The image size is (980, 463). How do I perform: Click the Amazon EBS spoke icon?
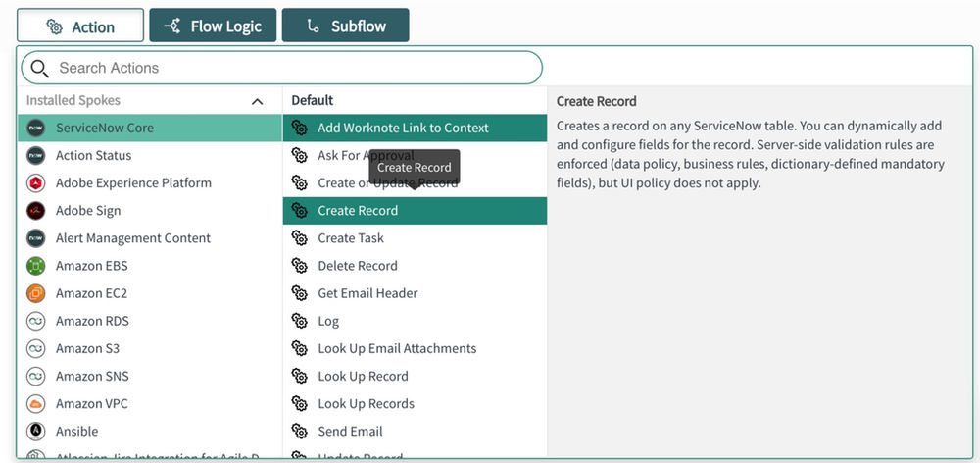[x=35, y=265]
